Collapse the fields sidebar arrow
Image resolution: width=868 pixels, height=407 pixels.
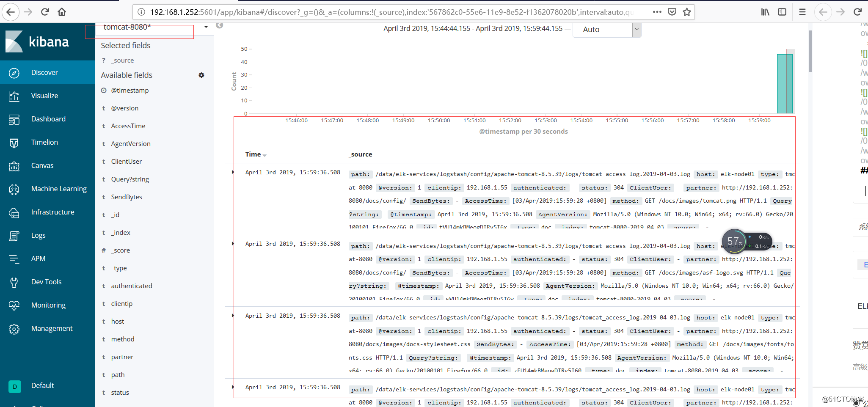pos(219,25)
